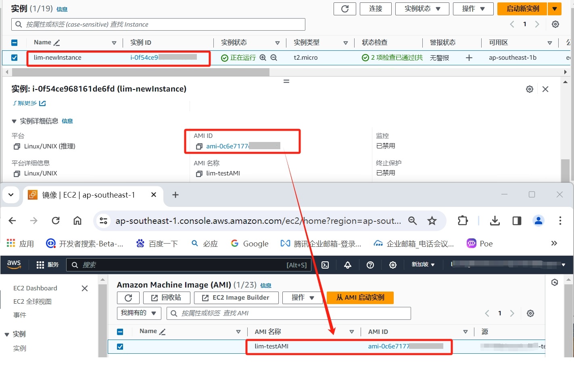Open the CloudShell terminal icon
The image size is (574, 392).
coord(325,265)
